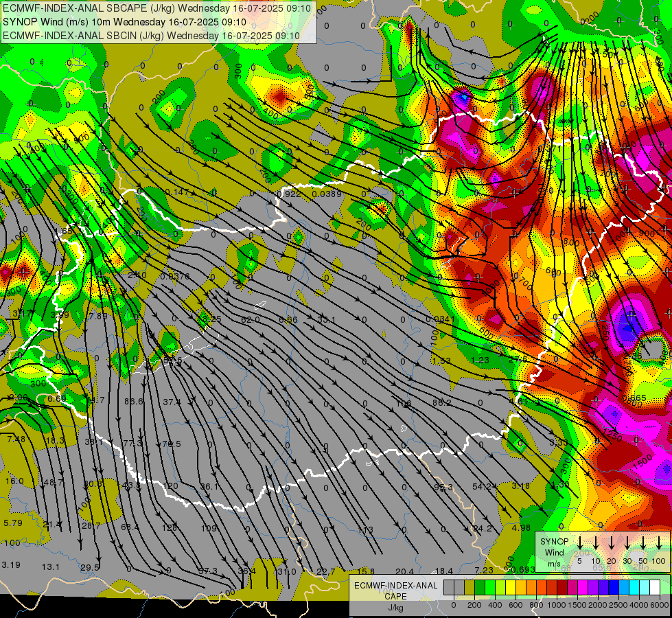The image size is (672, 618).
Task: Click the map value 0.147
Action: 176,192
